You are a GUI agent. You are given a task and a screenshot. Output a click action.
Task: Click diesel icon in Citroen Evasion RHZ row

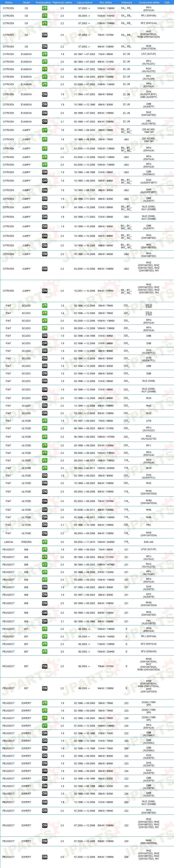click(45, 113)
